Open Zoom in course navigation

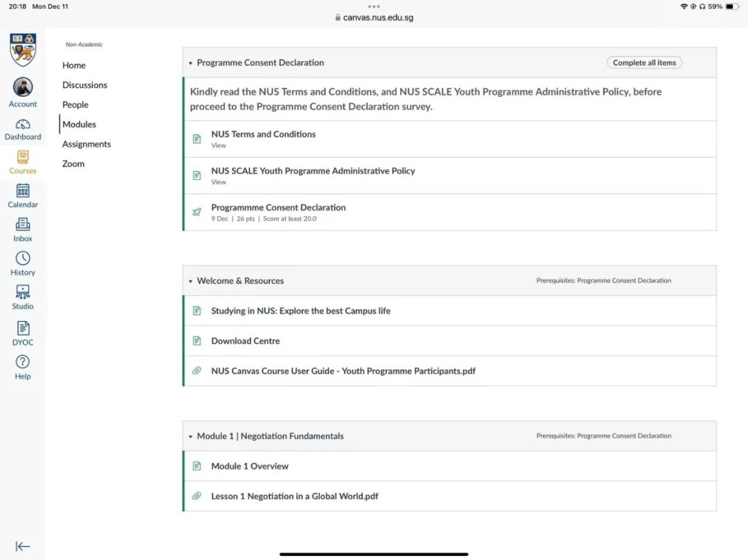(73, 163)
